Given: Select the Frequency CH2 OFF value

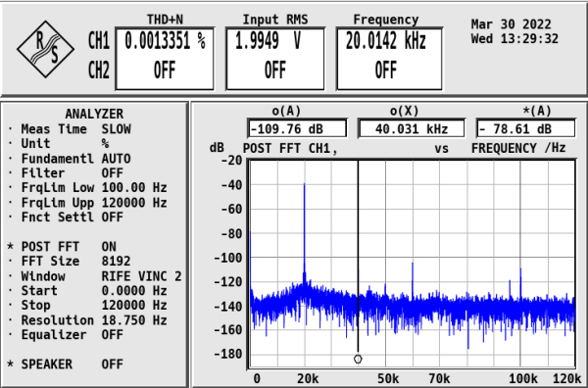Looking at the screenshot, I should click(386, 71).
